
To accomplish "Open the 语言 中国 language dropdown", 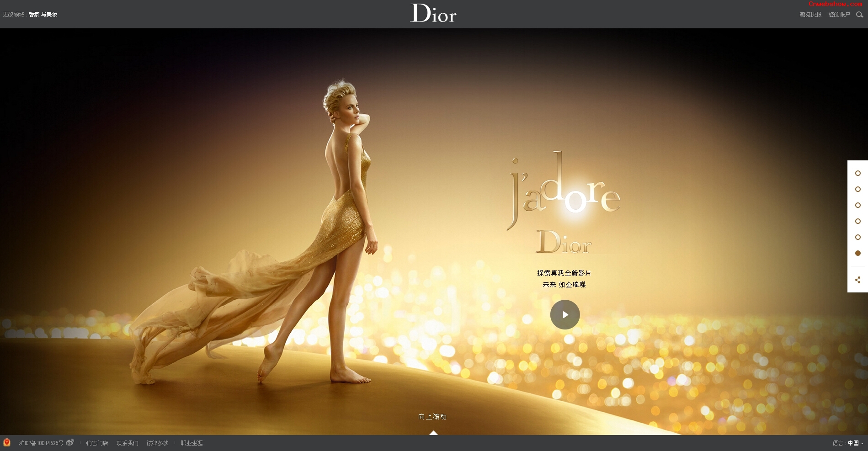I will [848, 443].
